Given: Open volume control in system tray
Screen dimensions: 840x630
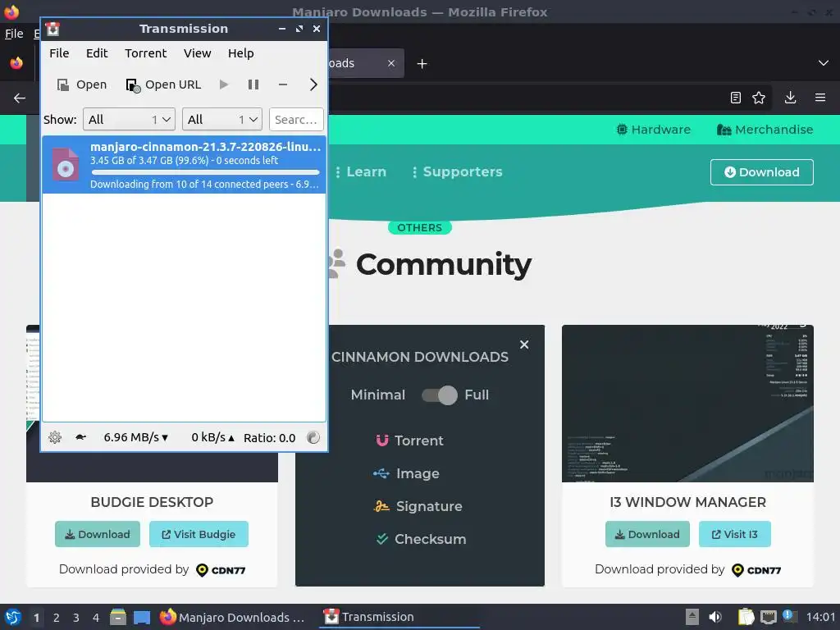Looking at the screenshot, I should click(715, 617).
